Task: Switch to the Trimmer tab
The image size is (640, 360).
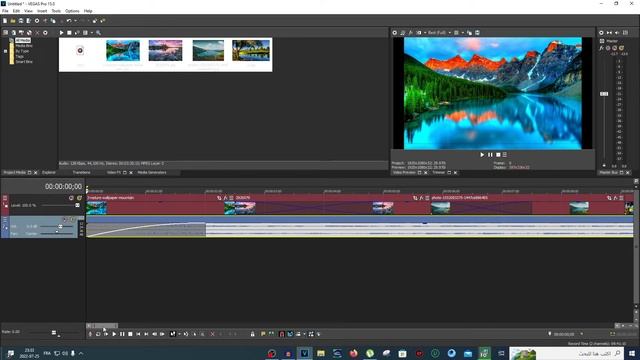Action: (438, 173)
